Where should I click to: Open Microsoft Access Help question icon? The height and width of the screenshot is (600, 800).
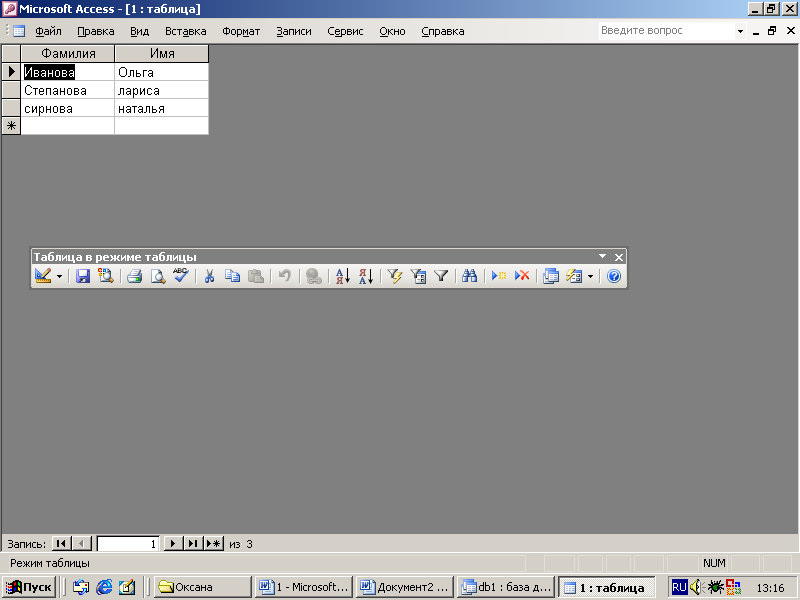[614, 276]
